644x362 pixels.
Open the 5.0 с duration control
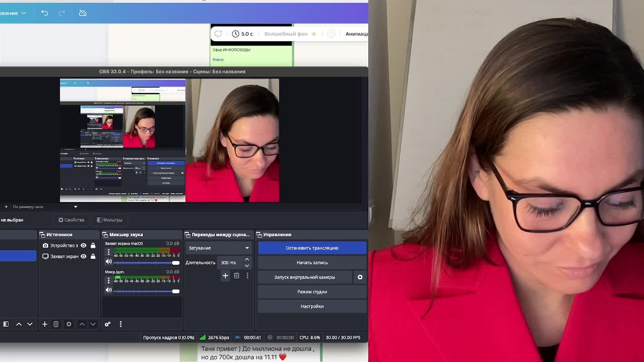(243, 34)
